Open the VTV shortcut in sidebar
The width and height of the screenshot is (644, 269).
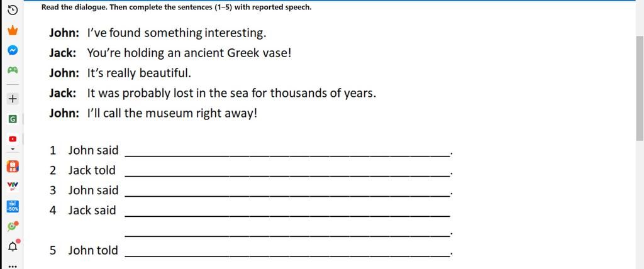point(13,186)
